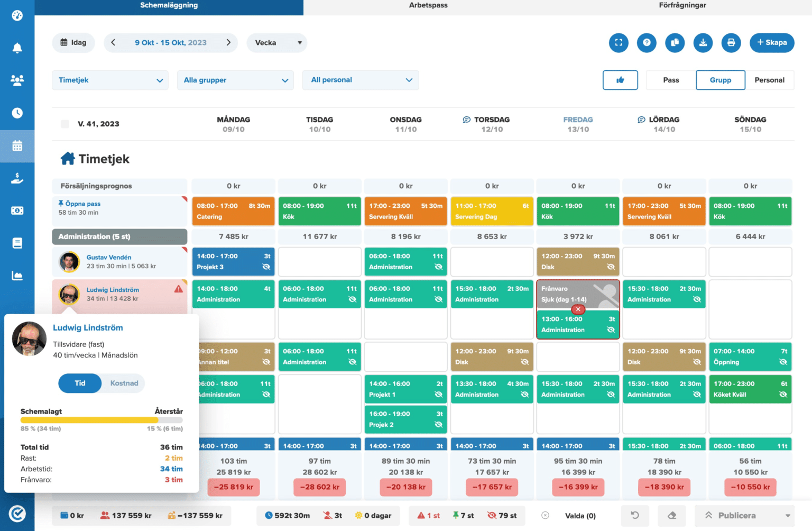Viewport: 812px width, 531px height.
Task: Click the Skapa button
Action: coord(772,43)
